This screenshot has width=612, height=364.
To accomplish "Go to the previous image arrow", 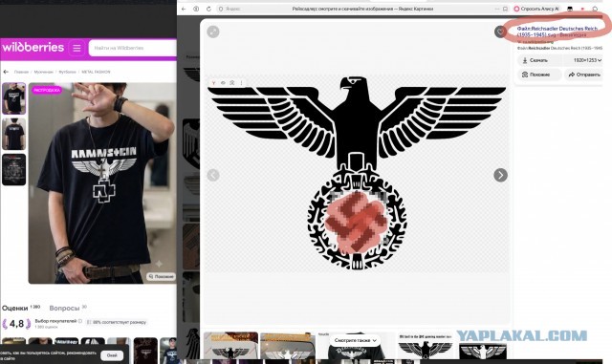I will tap(213, 175).
